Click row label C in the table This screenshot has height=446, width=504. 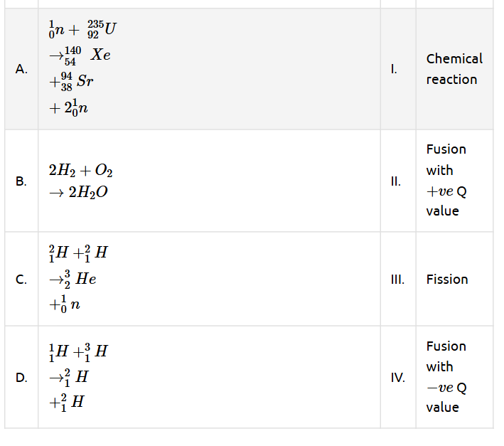21,280
